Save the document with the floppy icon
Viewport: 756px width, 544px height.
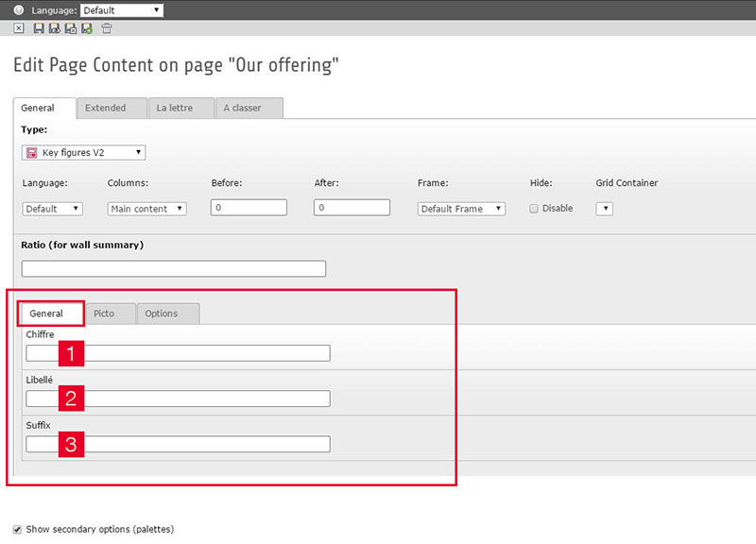pyautogui.click(x=39, y=28)
